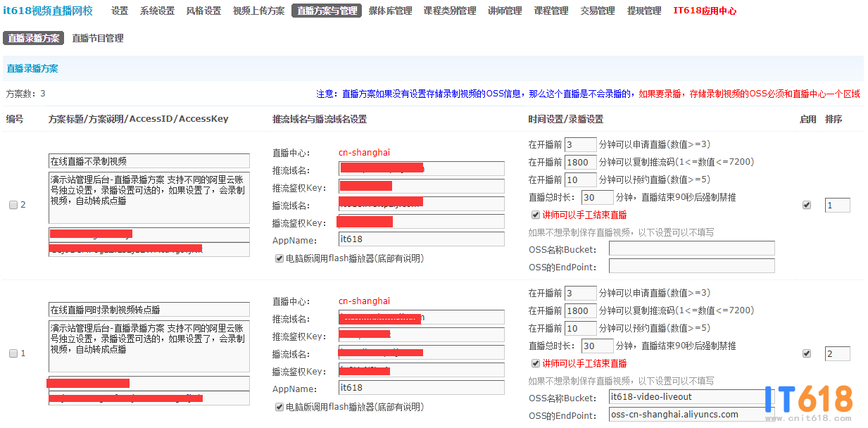Click the it618视频直播网校 site title
Screen dimensions: 868x428
coord(48,11)
